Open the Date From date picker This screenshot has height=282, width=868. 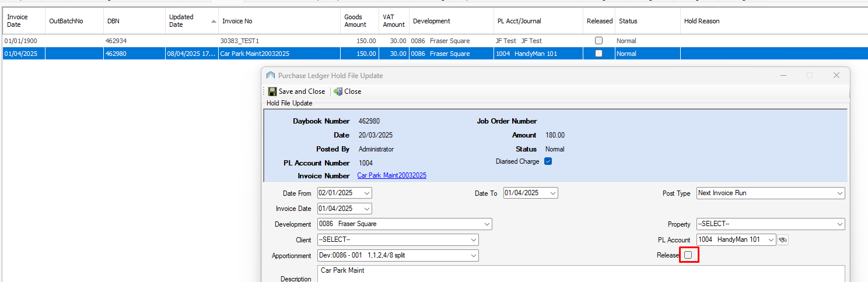coord(366,193)
